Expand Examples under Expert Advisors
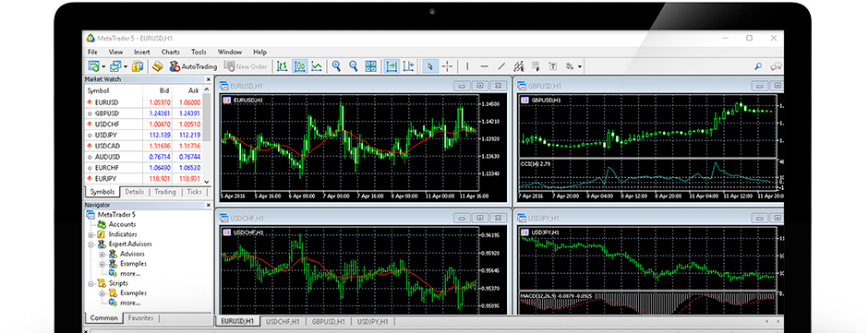868x333 pixels. click(x=102, y=264)
